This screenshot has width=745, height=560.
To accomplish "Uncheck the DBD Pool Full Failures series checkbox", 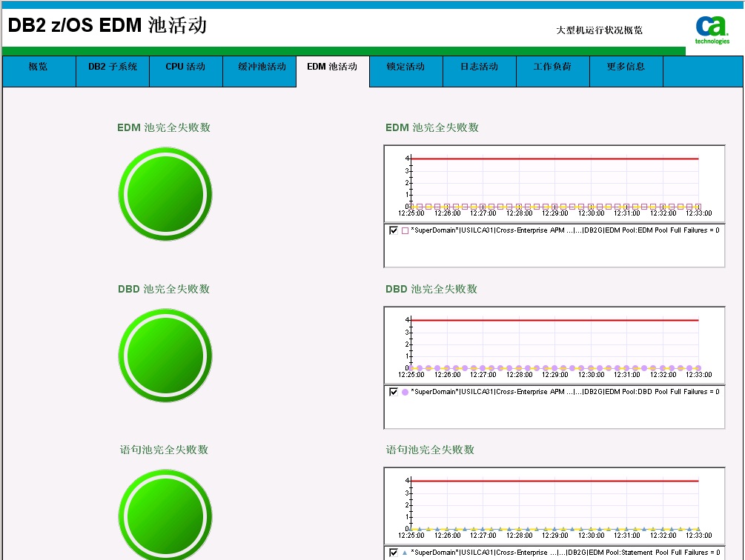I will pyautogui.click(x=394, y=392).
